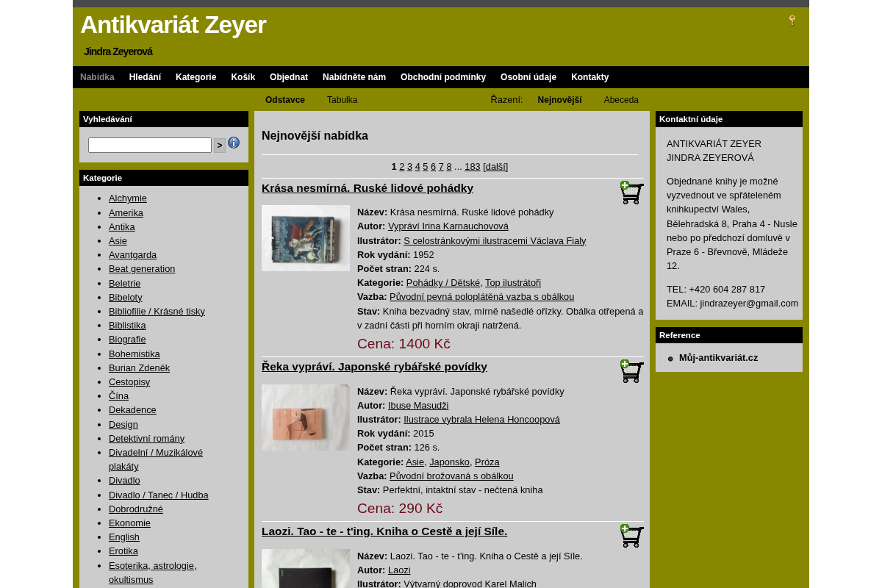Select Divadlo / Tanec / Hudba category
The image size is (882, 588).
coord(159,495)
